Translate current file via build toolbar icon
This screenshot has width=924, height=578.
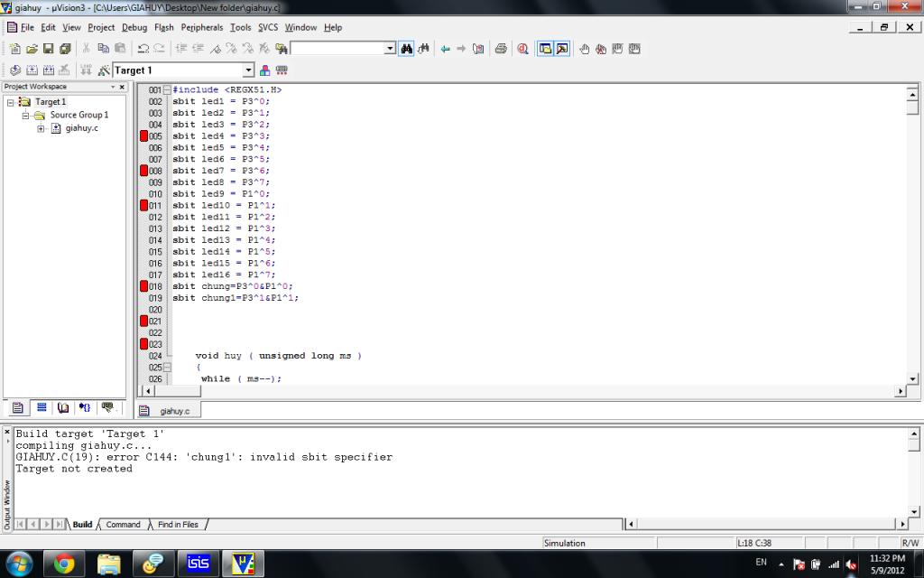pos(15,70)
